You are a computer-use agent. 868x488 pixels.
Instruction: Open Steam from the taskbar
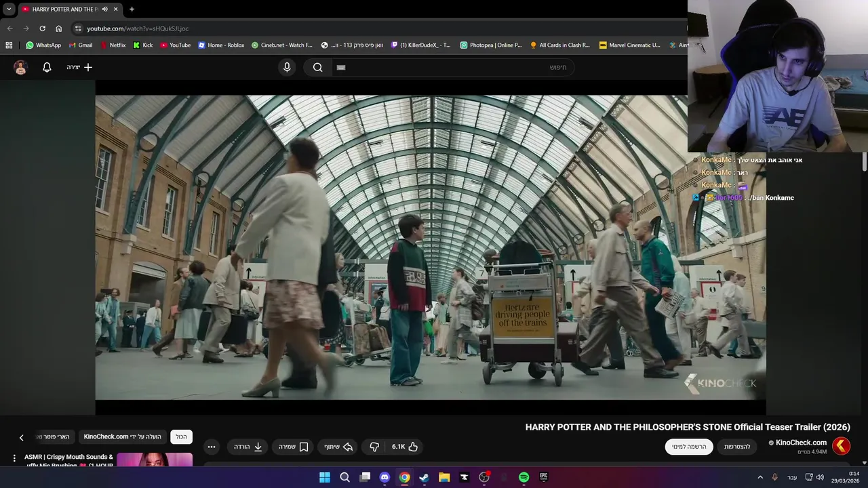[424, 477]
